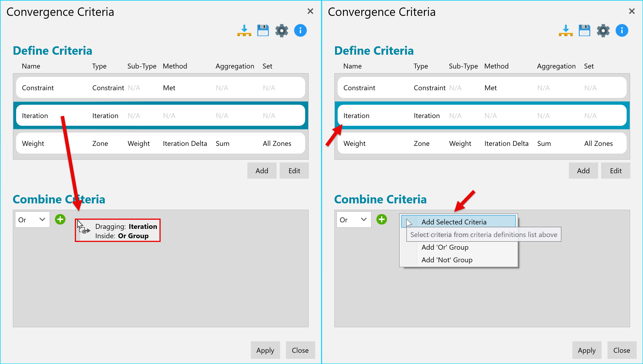The width and height of the screenshot is (643, 364).
Task: Choose Add 'Not' Group menu entry
Action: (x=459, y=260)
